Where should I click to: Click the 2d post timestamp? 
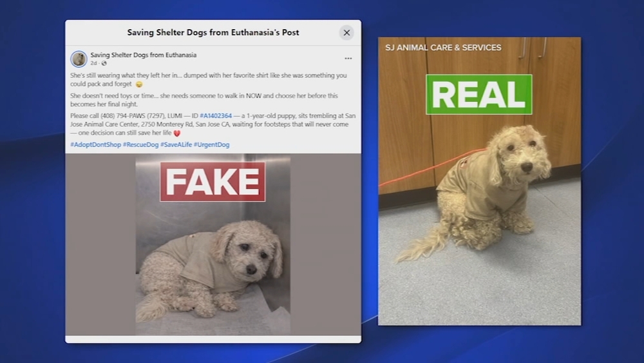(x=93, y=63)
